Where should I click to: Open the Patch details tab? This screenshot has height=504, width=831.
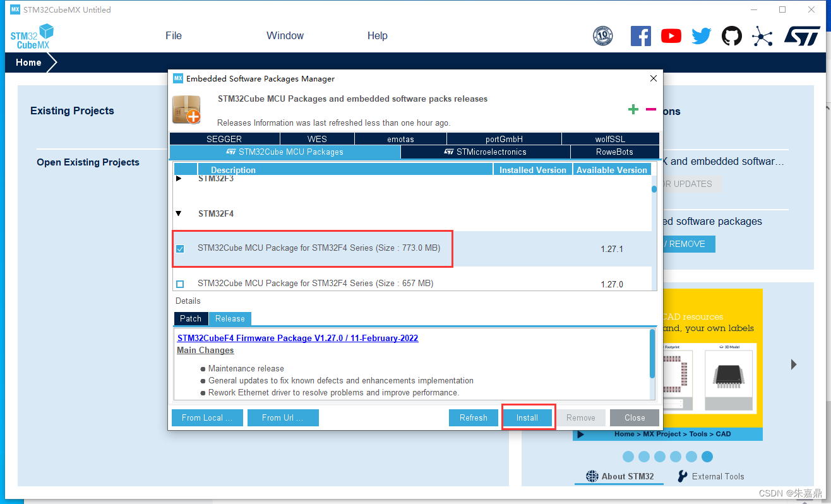[191, 318]
